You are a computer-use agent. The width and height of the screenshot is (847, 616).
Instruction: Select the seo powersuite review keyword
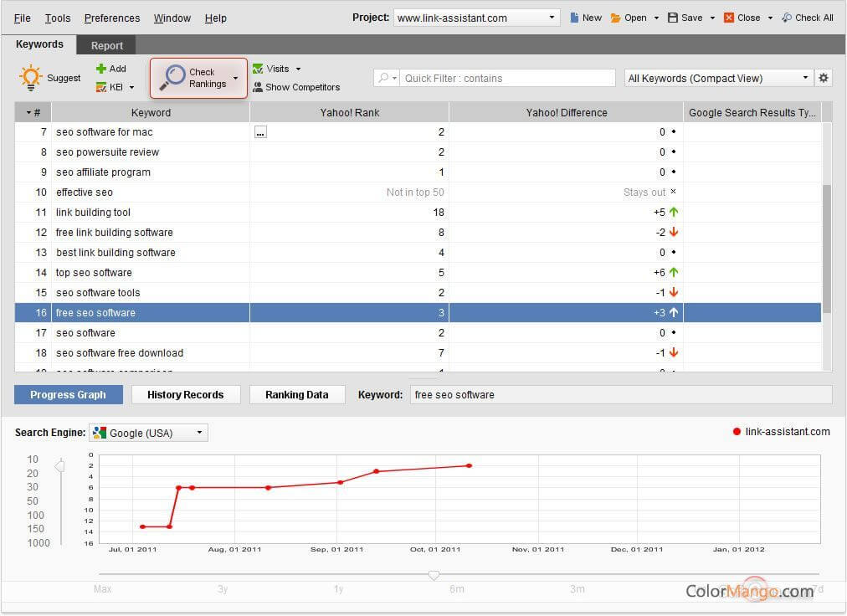[x=107, y=152]
